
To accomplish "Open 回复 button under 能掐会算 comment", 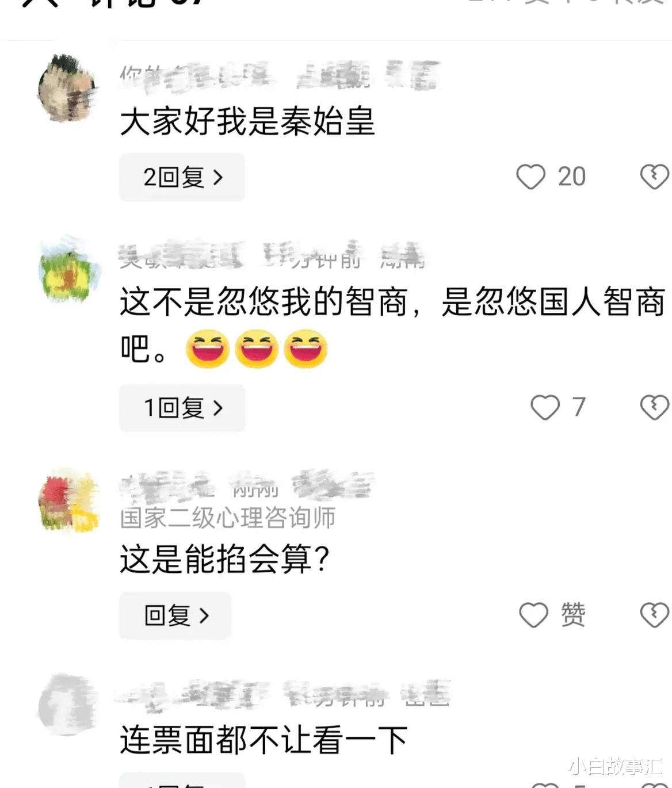I will coord(175,615).
